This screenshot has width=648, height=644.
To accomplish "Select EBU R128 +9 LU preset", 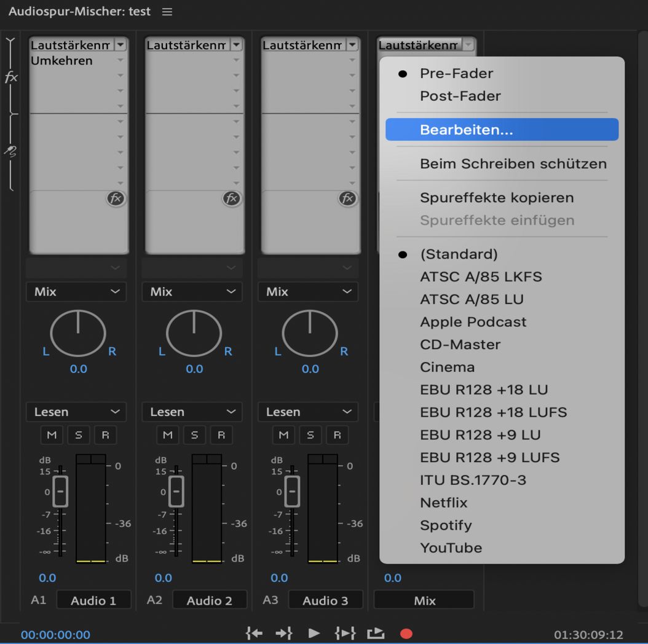I will click(x=502, y=434).
